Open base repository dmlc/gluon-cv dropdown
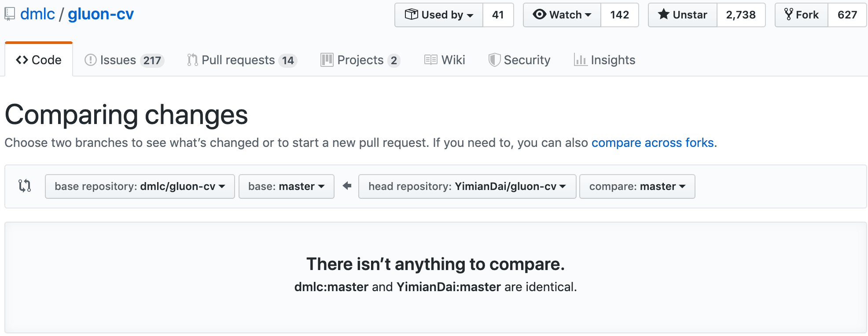The width and height of the screenshot is (868, 336). [140, 186]
